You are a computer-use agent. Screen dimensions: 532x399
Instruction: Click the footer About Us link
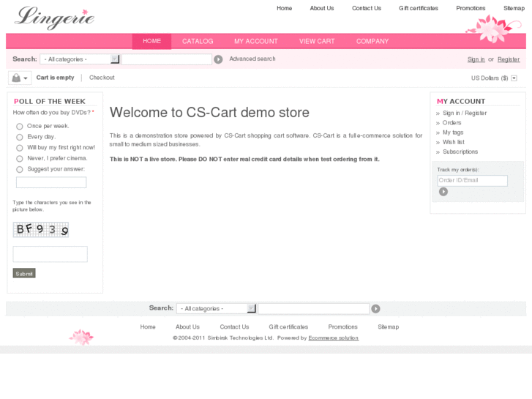point(187,327)
